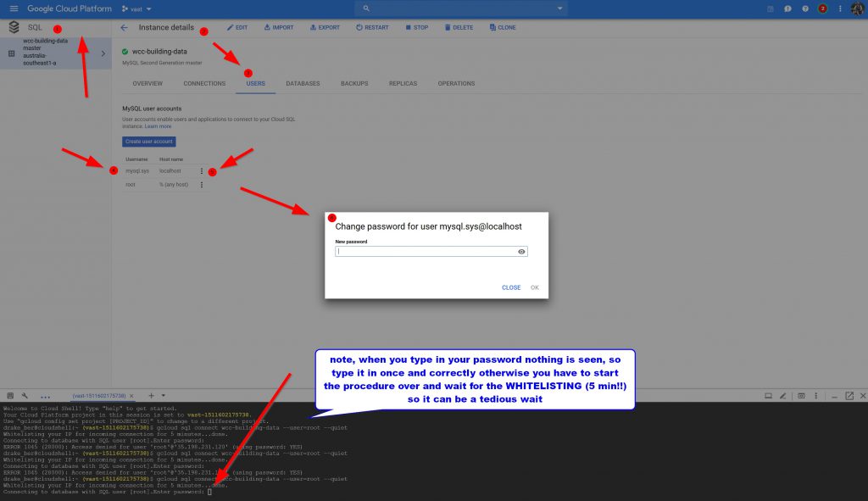
Task: Click the back arrow beside Instance details
Action: click(125, 27)
